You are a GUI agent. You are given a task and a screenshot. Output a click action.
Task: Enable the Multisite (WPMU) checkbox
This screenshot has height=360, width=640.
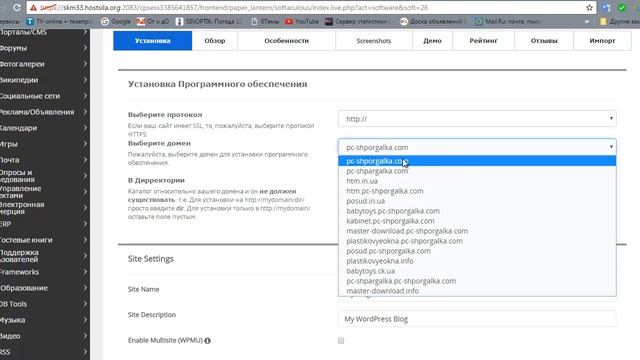[x=341, y=340]
